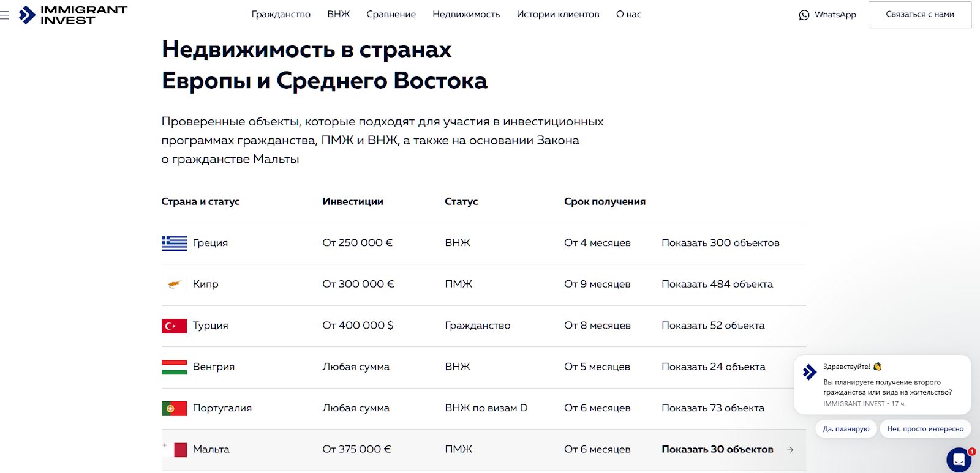The height and width of the screenshot is (473, 980).
Task: Open the Гражданство menu item
Action: click(x=281, y=14)
